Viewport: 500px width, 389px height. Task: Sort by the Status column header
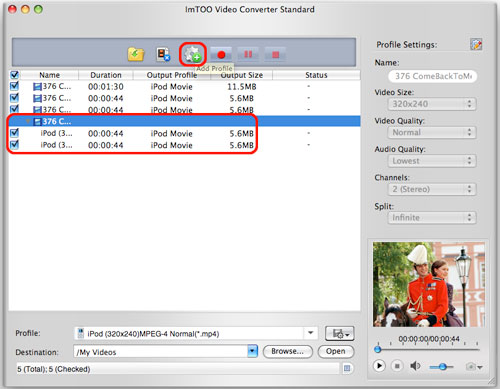316,75
